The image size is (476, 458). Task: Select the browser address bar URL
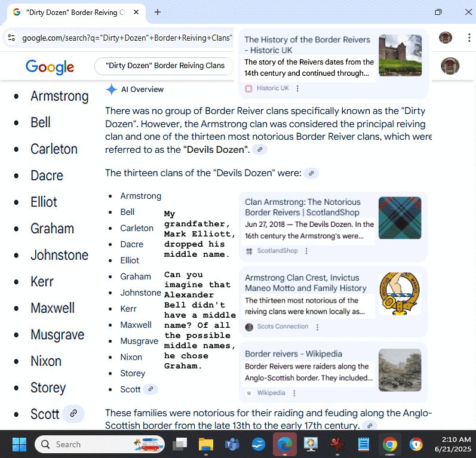[x=125, y=38]
